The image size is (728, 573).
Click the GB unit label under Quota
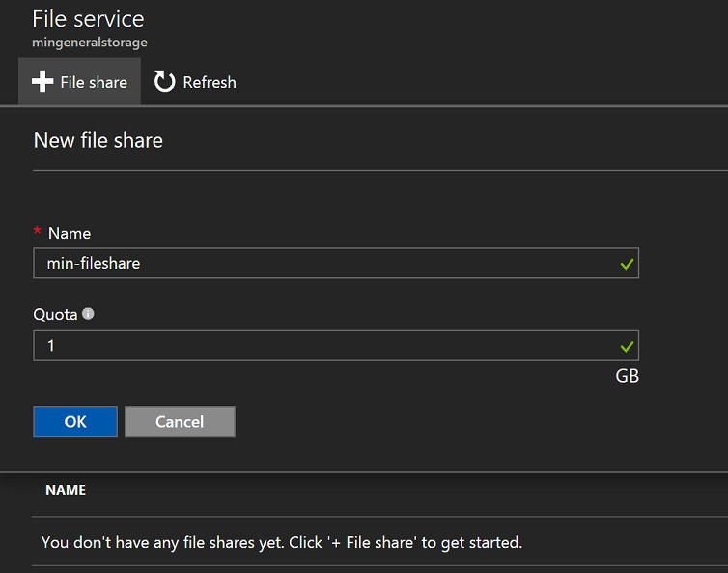pos(627,376)
